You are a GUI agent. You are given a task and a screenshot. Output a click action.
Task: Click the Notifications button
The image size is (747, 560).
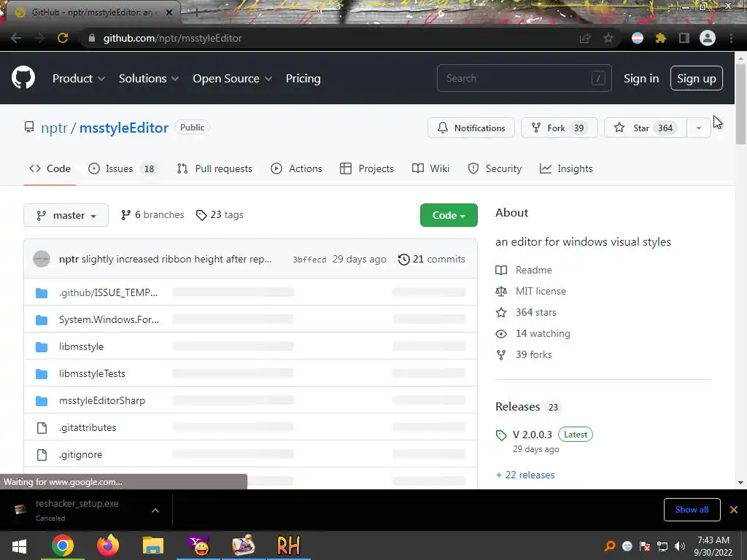471,128
